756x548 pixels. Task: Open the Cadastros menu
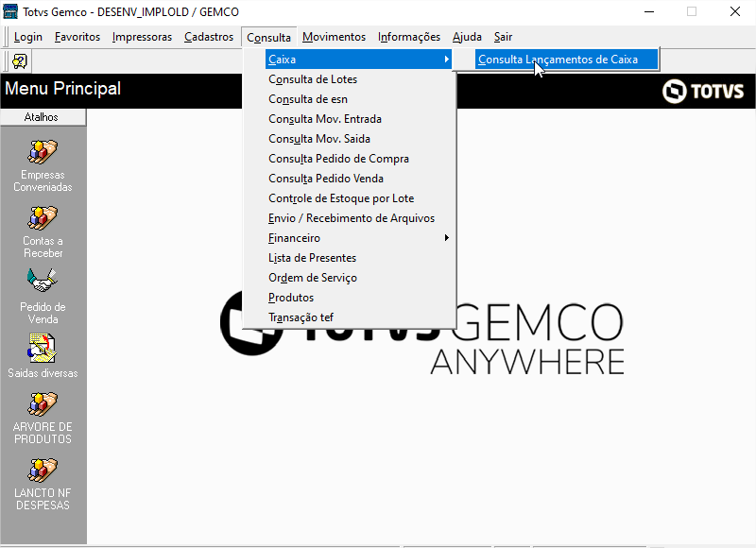coord(209,37)
